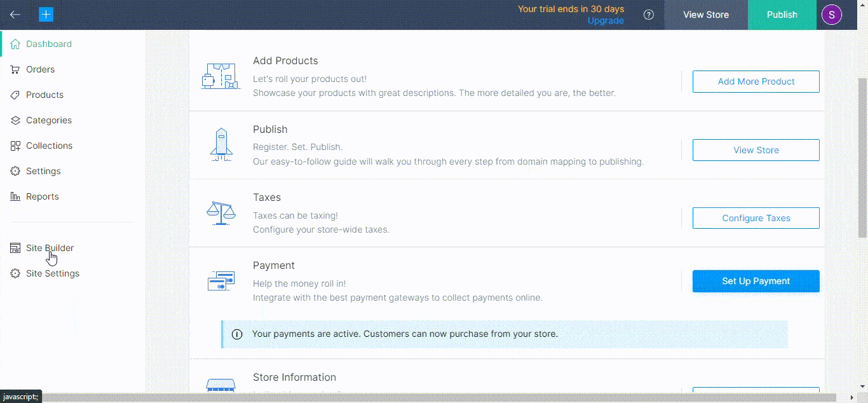Select the Orders shopping bag icon
The height and width of the screenshot is (403, 868).
[15, 69]
